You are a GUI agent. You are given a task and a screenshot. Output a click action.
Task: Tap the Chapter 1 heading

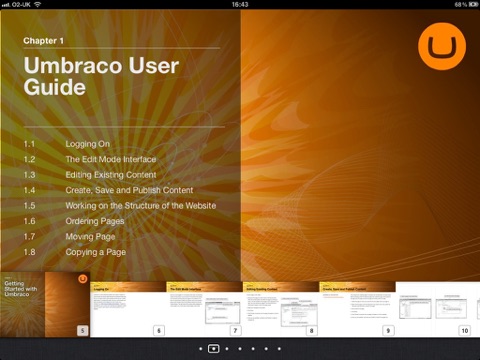(43, 41)
